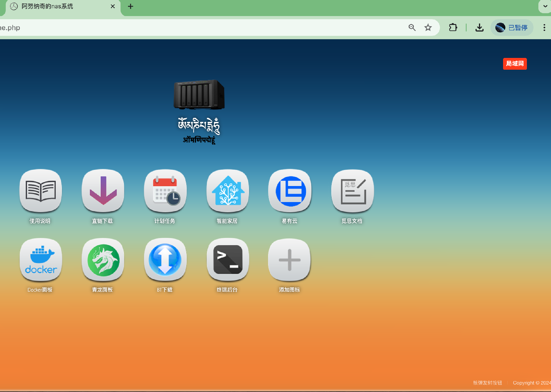The height and width of the screenshot is (392, 551).
Task: Expand the tab search dropdown arrow
Action: pos(545,6)
